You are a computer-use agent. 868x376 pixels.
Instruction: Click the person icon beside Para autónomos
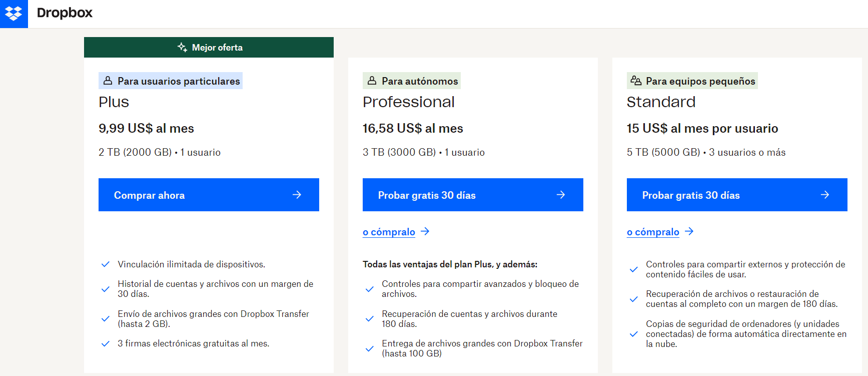tap(372, 81)
